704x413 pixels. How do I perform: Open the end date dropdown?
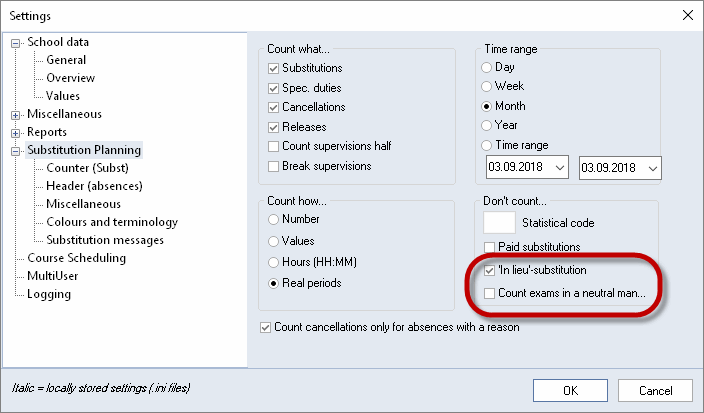(x=652, y=168)
